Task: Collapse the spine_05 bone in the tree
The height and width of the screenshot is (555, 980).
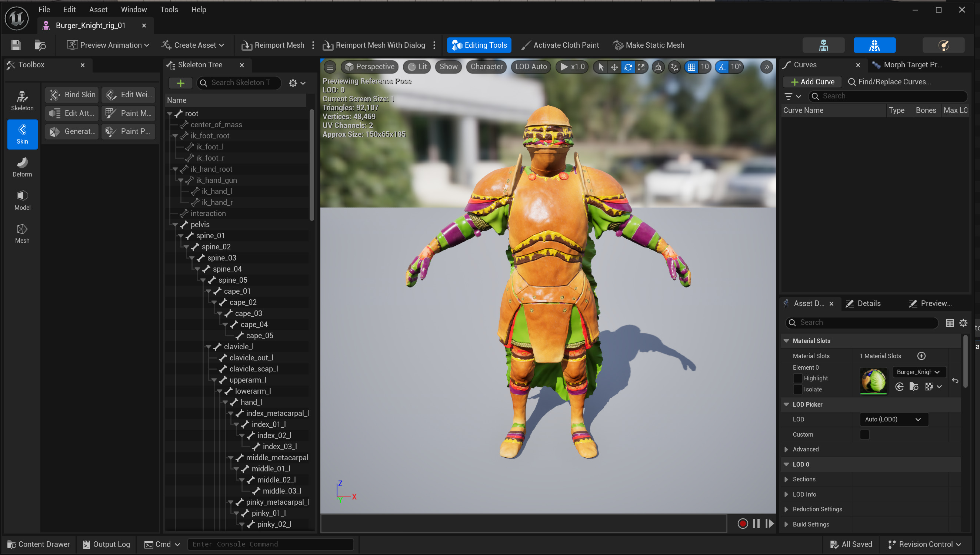Action: tap(203, 280)
